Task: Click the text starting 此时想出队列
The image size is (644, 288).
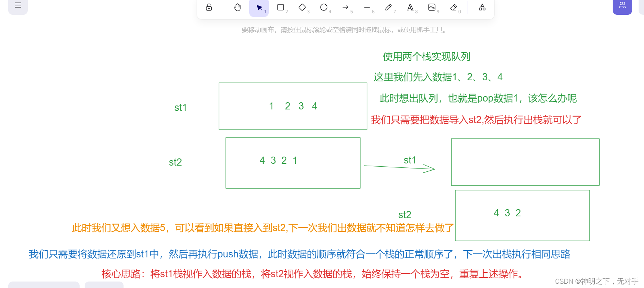Action: pyautogui.click(x=478, y=98)
